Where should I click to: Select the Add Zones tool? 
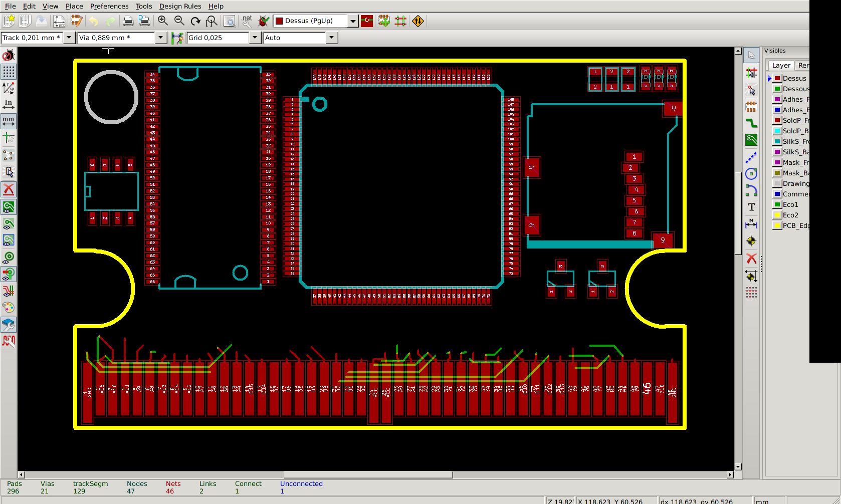click(x=751, y=140)
